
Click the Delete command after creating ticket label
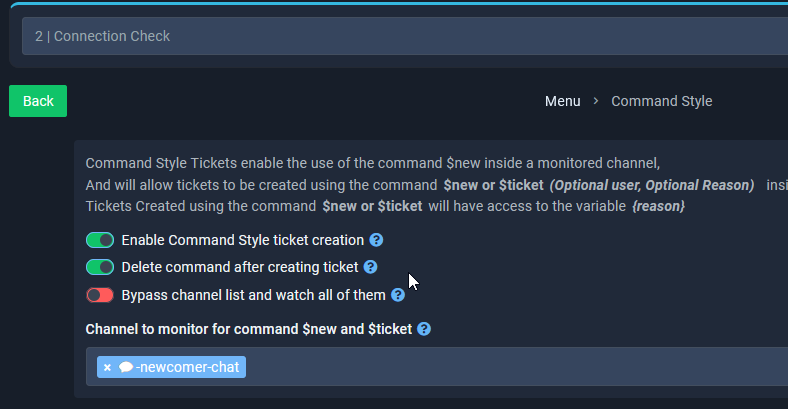click(x=239, y=267)
